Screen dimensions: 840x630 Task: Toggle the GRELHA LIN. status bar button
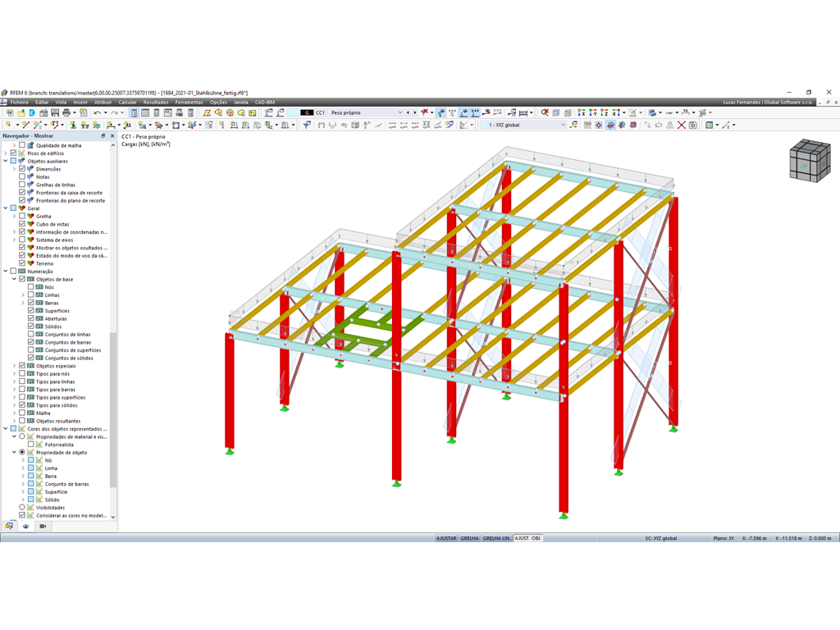tap(496, 538)
